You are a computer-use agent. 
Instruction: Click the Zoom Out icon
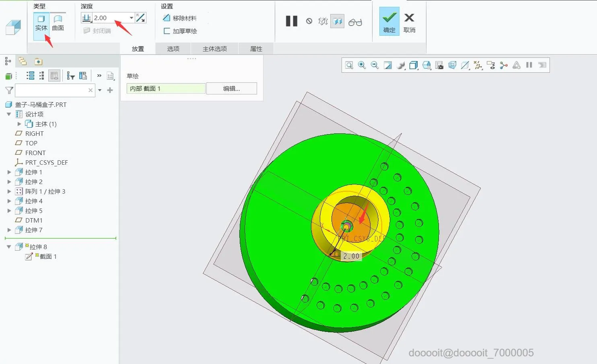tap(375, 65)
